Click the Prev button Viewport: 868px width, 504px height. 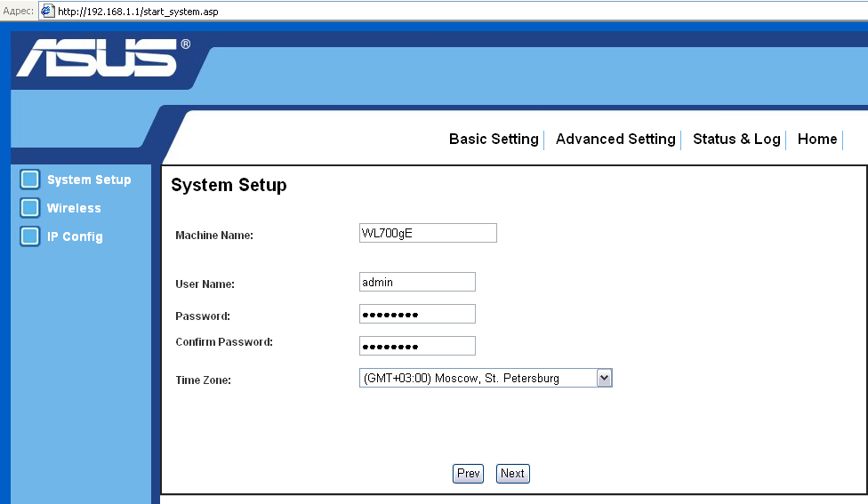pos(469,474)
